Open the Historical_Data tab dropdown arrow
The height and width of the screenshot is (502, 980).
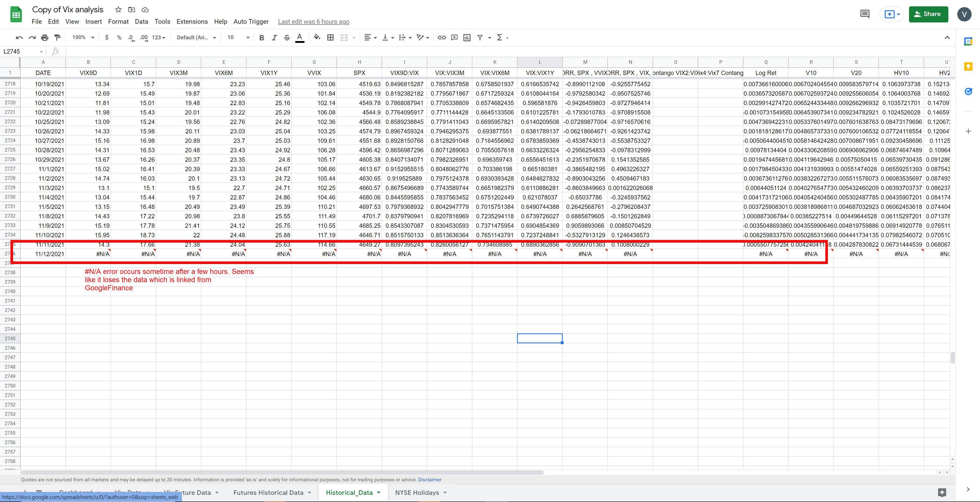[378, 493]
